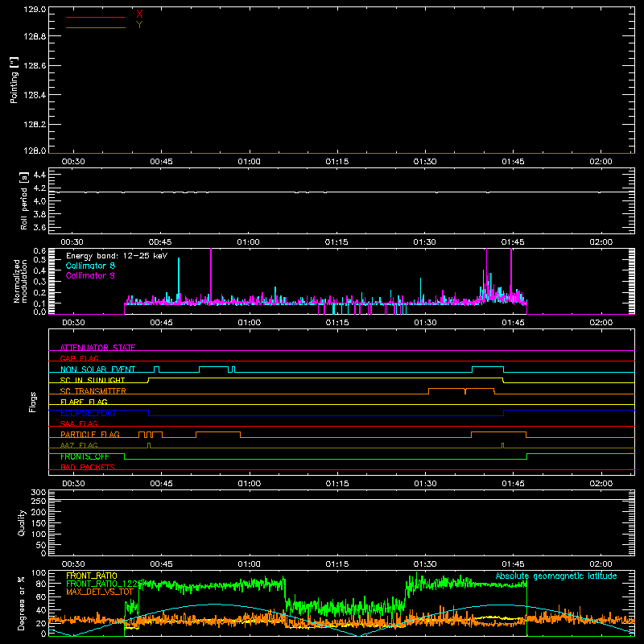The height and width of the screenshot is (644, 644).
Task: Click the red X legend line in Pointing plot
Action: click(x=96, y=17)
